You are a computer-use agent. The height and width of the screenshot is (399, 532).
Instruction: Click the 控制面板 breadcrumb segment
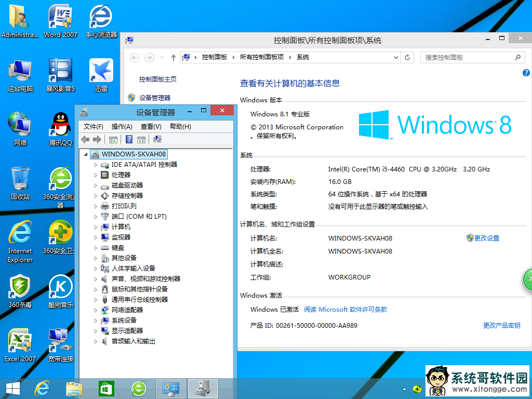click(215, 57)
